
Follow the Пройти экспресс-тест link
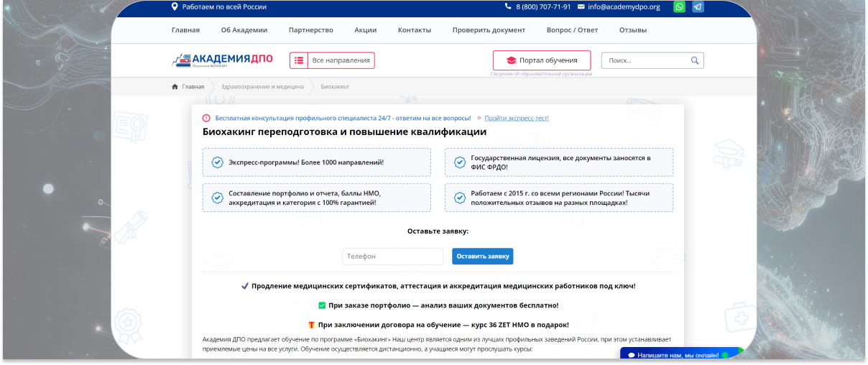coord(517,118)
